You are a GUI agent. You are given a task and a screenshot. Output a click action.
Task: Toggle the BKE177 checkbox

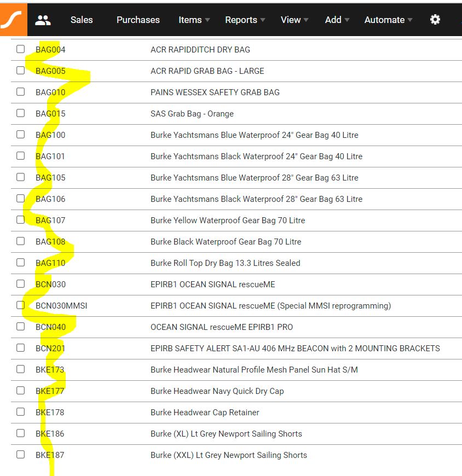click(21, 391)
